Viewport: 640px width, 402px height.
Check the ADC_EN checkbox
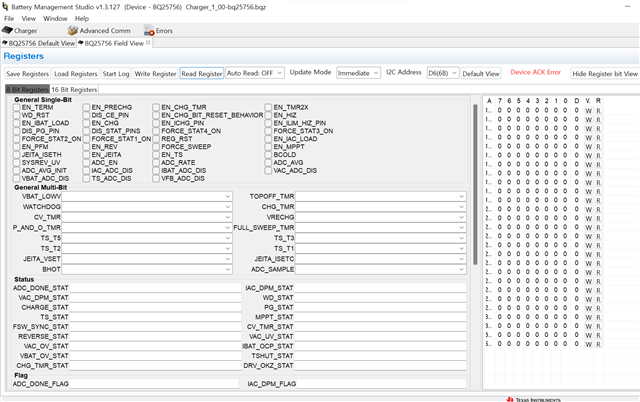tap(86, 163)
